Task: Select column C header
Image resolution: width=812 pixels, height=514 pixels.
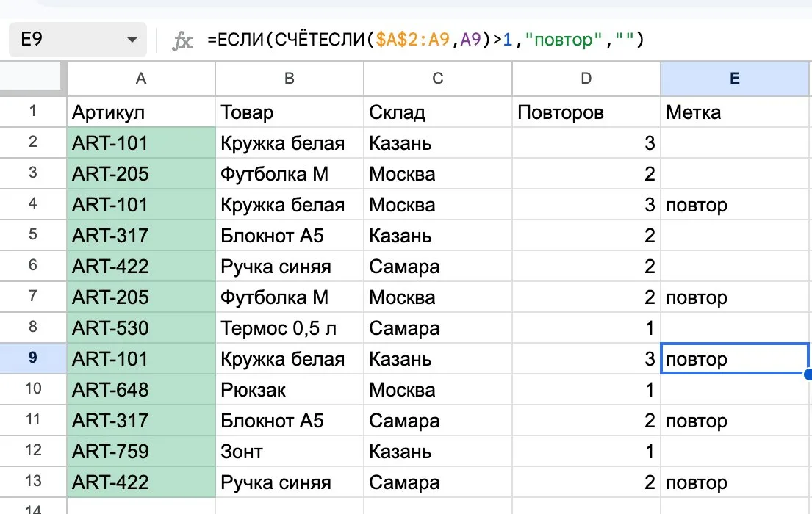Action: pos(438,79)
